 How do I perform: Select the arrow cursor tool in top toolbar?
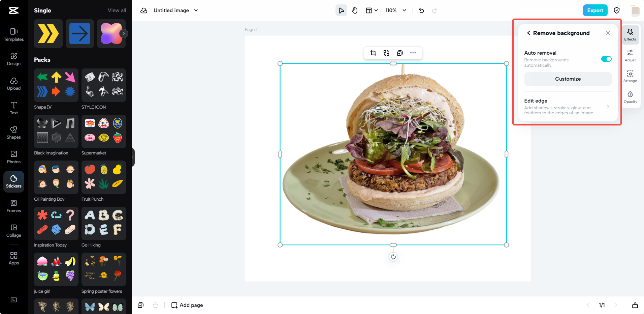(x=341, y=10)
